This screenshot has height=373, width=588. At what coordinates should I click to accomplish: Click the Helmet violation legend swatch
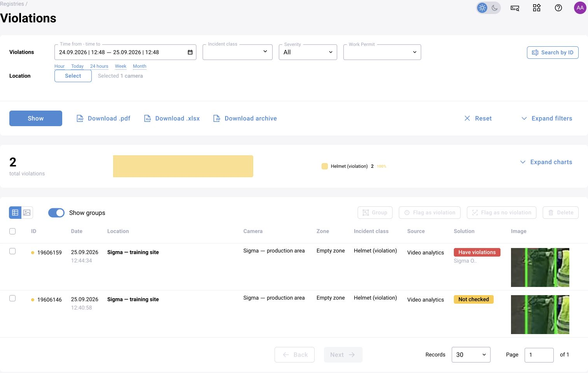coord(325,166)
